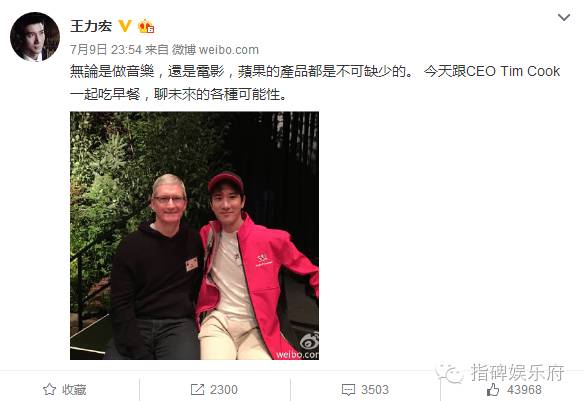Click the WeChat logo watermark icon

[x=450, y=373]
